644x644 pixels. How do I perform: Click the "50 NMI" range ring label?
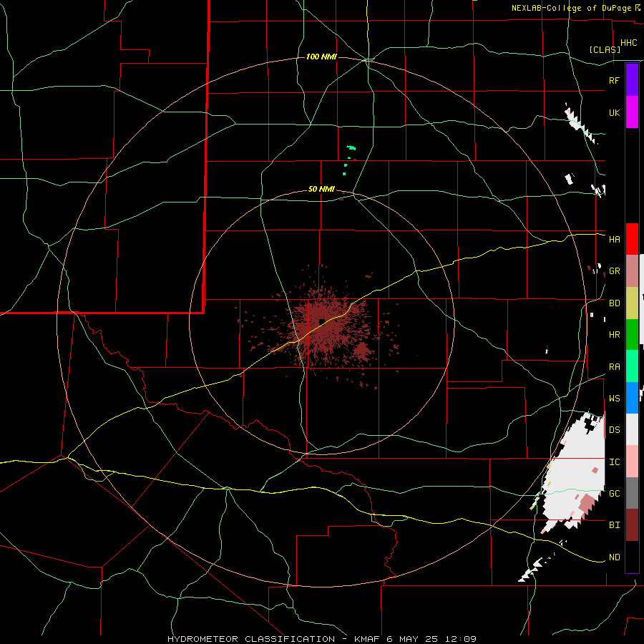click(x=321, y=189)
